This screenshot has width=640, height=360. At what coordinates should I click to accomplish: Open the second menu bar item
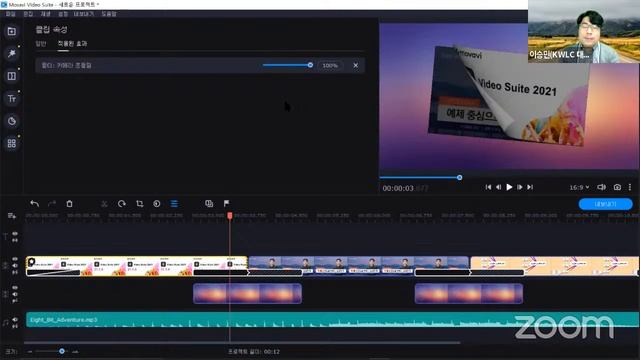click(x=28, y=14)
